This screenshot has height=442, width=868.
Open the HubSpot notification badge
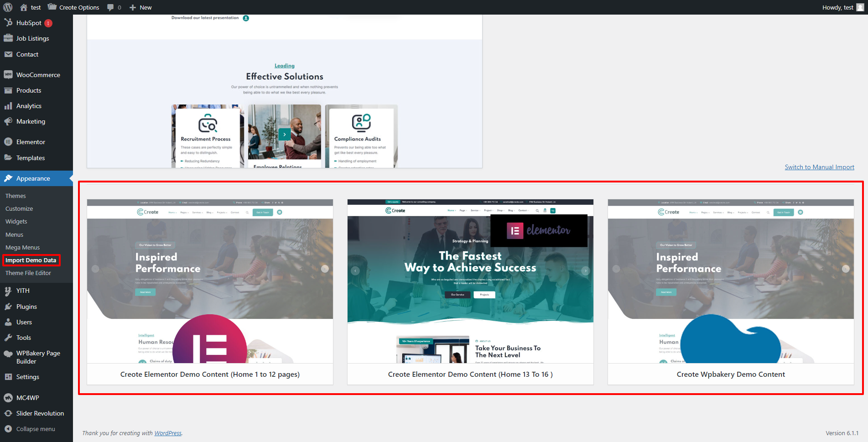[48, 23]
